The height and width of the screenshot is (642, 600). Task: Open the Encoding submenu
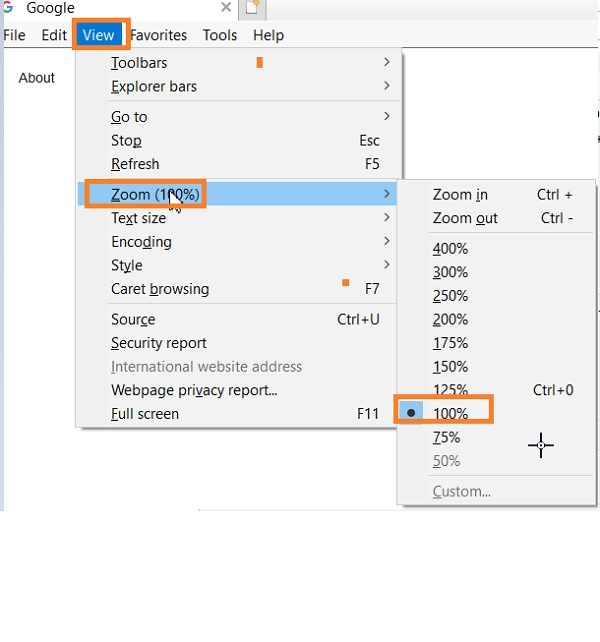coord(141,242)
